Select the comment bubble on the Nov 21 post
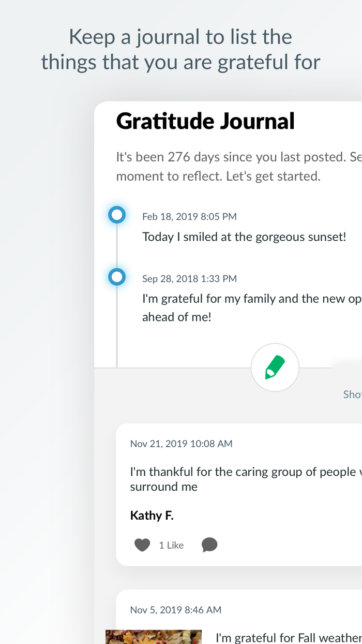 pos(209,545)
